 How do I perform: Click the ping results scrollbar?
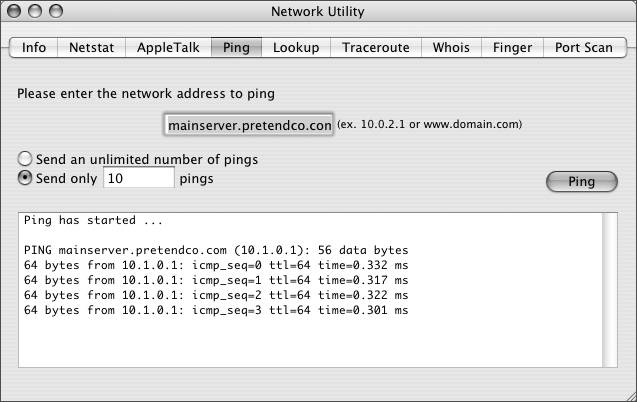coord(609,290)
